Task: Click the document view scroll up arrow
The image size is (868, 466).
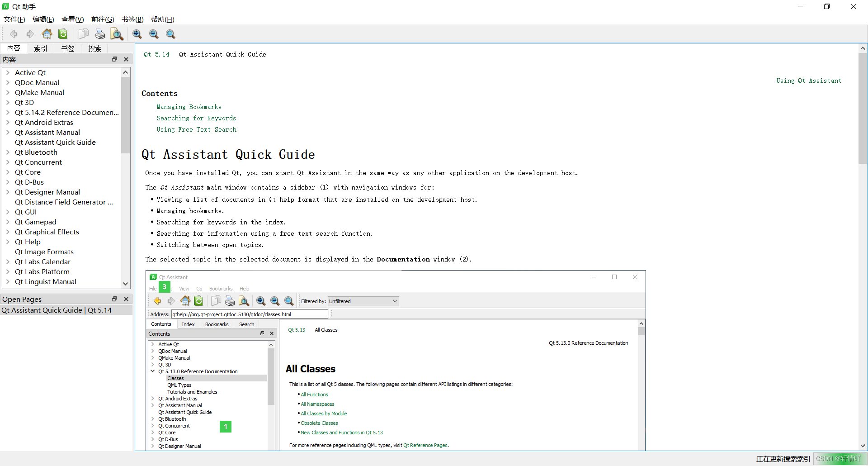Action: pyautogui.click(x=863, y=48)
